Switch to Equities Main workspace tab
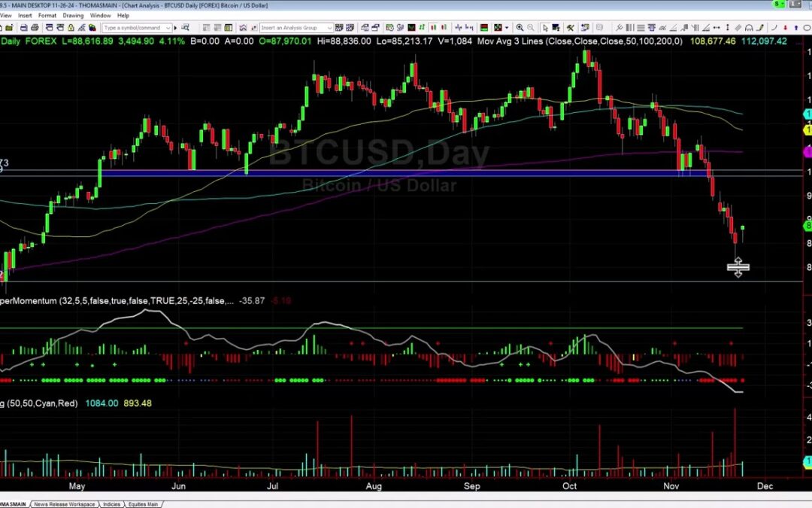Image resolution: width=812 pixels, height=508 pixels. (142, 504)
